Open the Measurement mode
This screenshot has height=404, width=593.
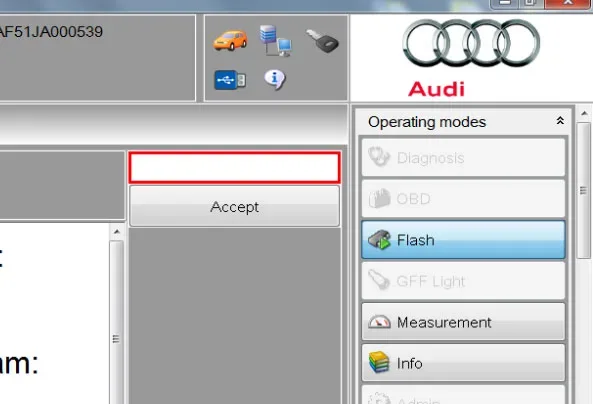point(463,322)
